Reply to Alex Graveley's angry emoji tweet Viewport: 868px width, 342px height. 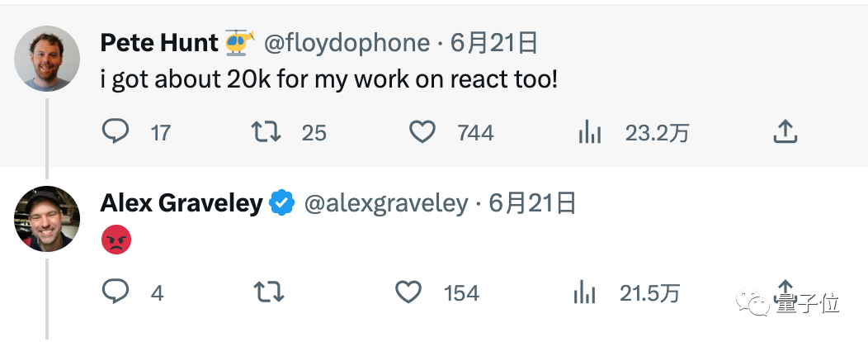click(116, 292)
